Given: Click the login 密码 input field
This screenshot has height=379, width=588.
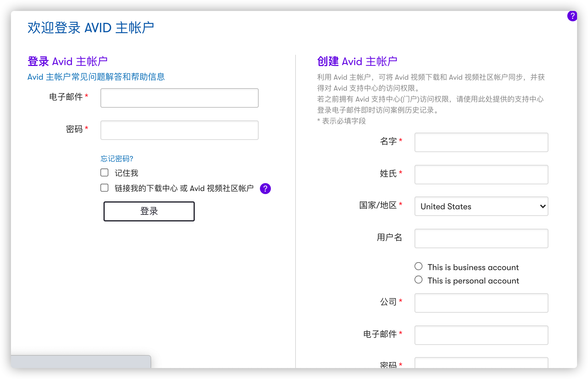Looking at the screenshot, I should coord(179,130).
